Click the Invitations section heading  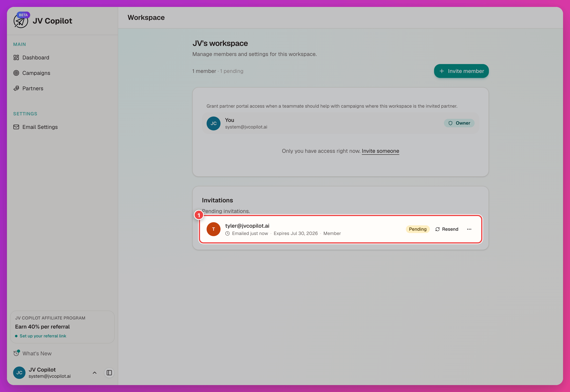(x=217, y=200)
